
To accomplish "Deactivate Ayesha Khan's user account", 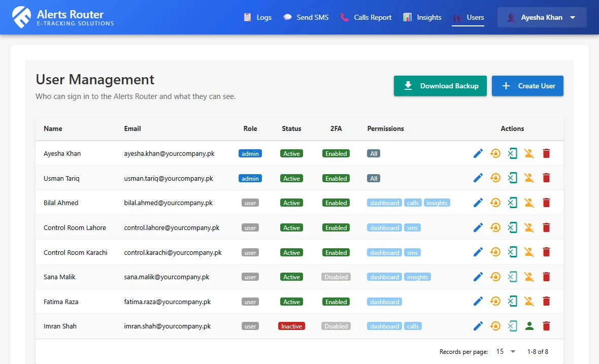I will tap(529, 153).
